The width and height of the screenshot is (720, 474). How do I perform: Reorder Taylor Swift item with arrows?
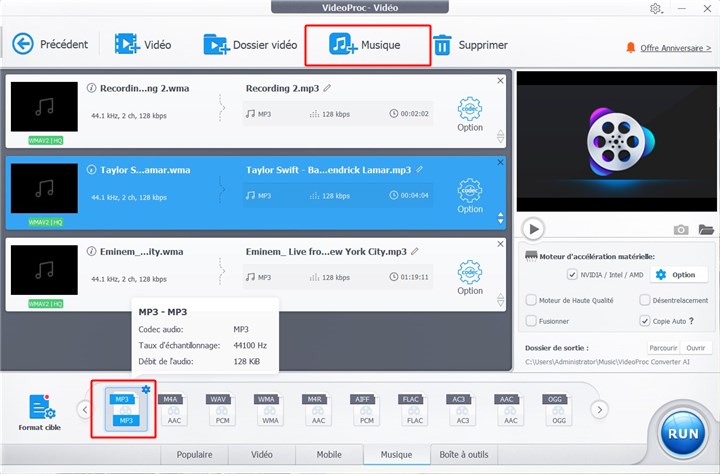pyautogui.click(x=501, y=218)
